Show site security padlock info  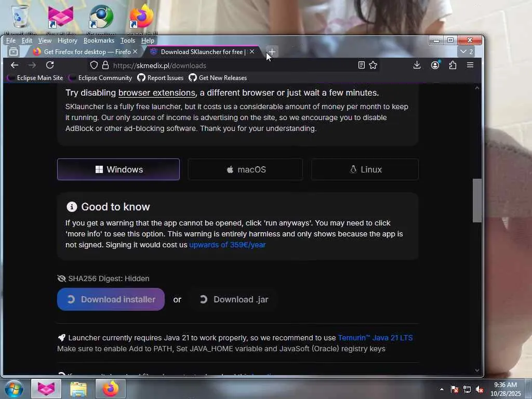point(105,65)
